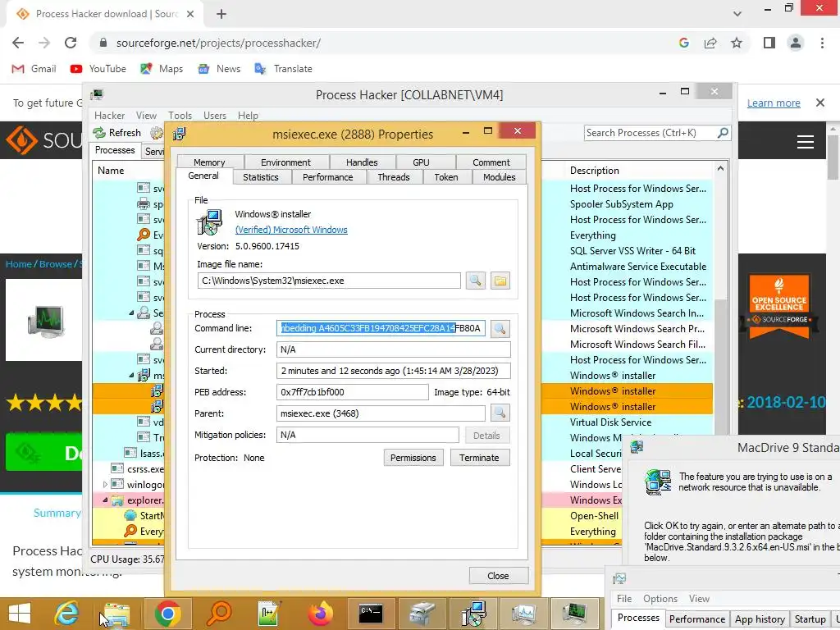Image resolution: width=840 pixels, height=630 pixels.
Task: Open the Tools menu
Action: tap(180, 115)
